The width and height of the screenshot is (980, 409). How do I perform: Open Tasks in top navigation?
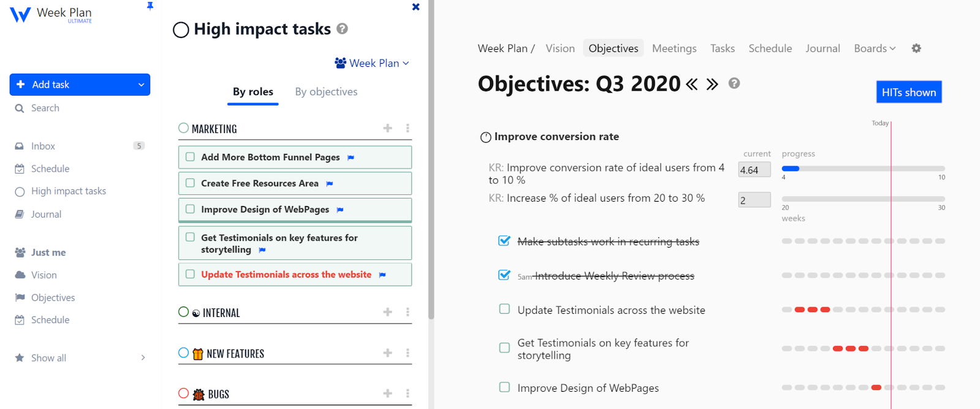click(722, 48)
